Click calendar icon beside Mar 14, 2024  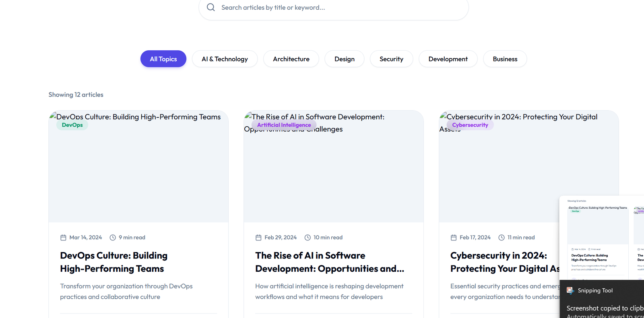click(63, 238)
